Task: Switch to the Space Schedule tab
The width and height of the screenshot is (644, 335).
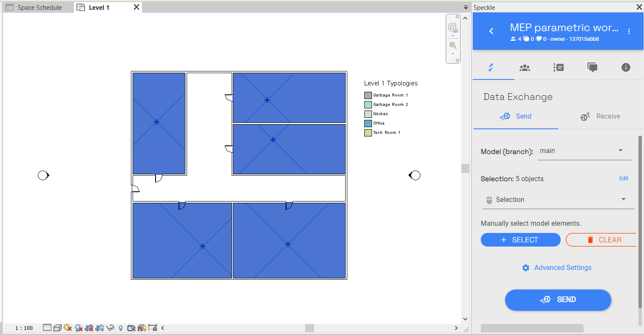Action: 37,7
